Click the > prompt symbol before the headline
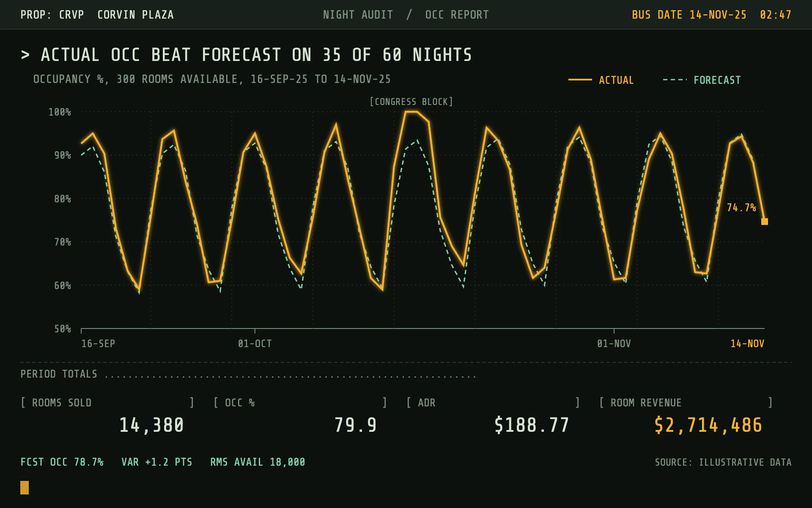This screenshot has height=508, width=812. click(x=25, y=55)
